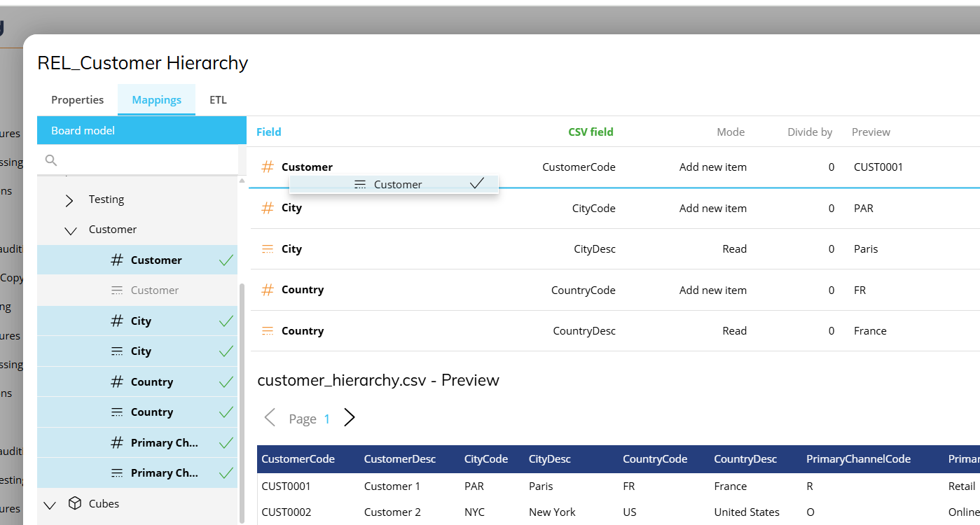The image size is (980, 525).
Task: Click the United States preview cell
Action: click(747, 512)
